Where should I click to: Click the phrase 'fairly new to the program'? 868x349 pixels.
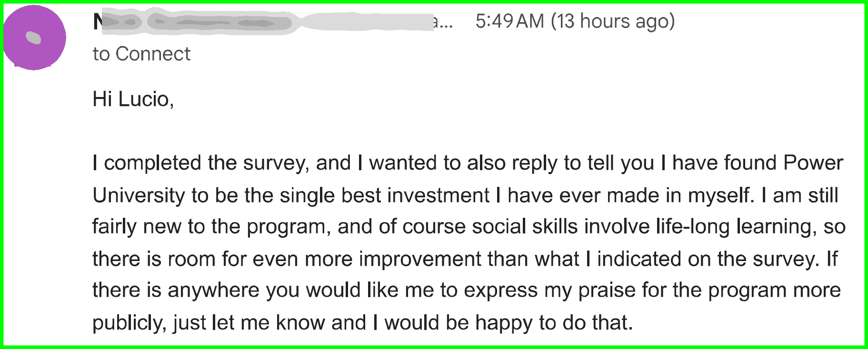211,227
